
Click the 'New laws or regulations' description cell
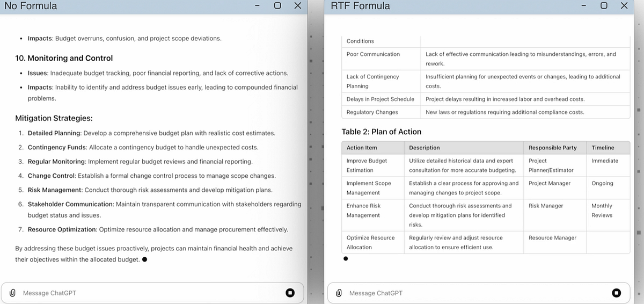[x=525, y=112]
